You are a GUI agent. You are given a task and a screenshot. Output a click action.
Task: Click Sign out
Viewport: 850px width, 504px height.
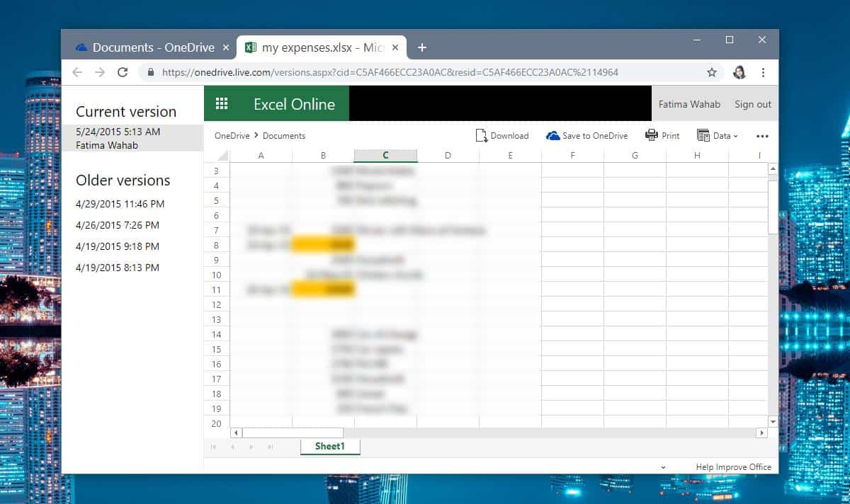coord(753,104)
